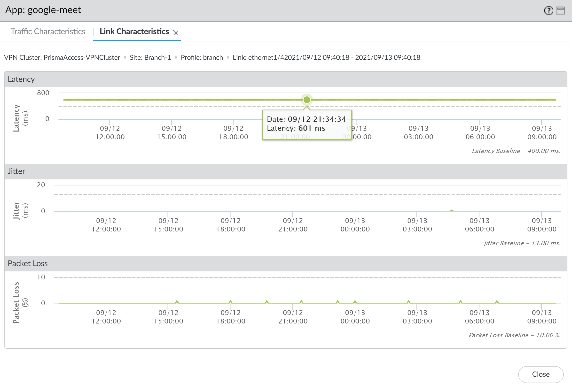This screenshot has height=392, width=572.
Task: Close the Link Characteristics tab with X
Action: click(175, 32)
